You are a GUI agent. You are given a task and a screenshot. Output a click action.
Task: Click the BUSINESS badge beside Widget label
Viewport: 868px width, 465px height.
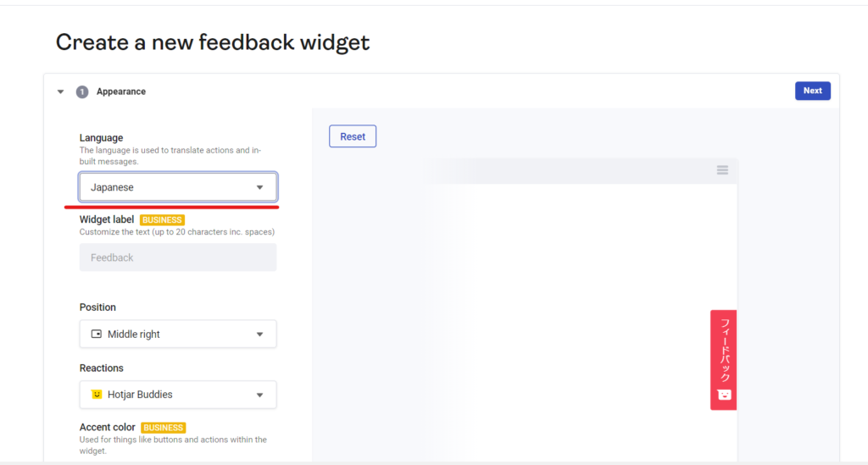click(x=162, y=220)
